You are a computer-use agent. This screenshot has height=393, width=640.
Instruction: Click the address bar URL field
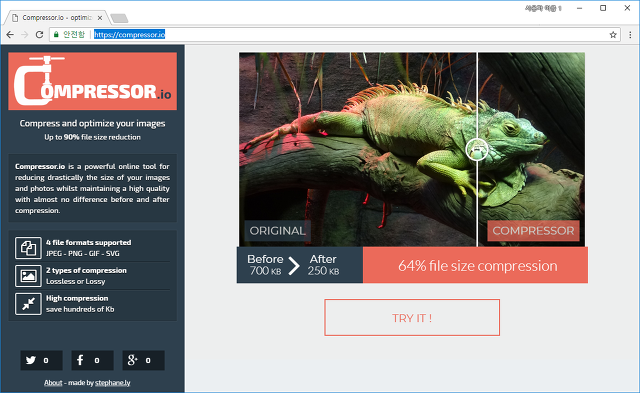click(x=335, y=35)
